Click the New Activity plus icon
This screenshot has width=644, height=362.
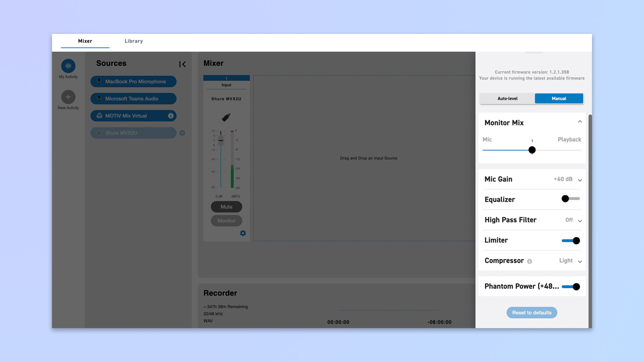[68, 97]
